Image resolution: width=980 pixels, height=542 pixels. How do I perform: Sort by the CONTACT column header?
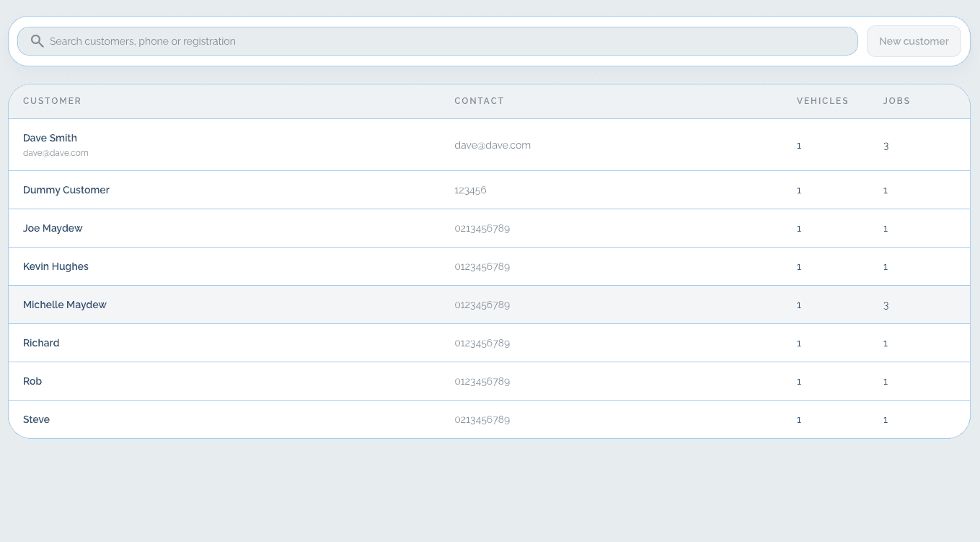coord(479,101)
